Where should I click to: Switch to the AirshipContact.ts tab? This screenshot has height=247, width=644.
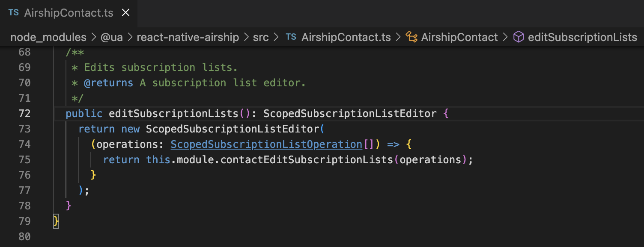click(69, 13)
